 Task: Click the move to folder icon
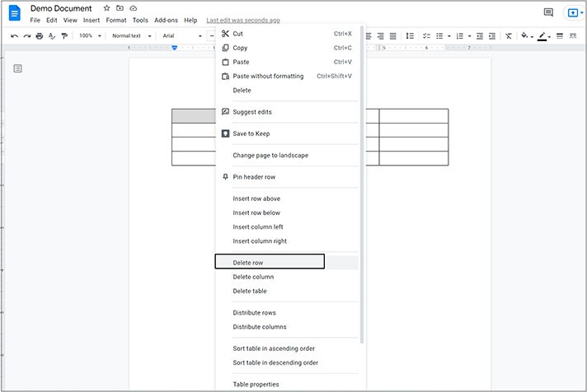tap(120, 8)
